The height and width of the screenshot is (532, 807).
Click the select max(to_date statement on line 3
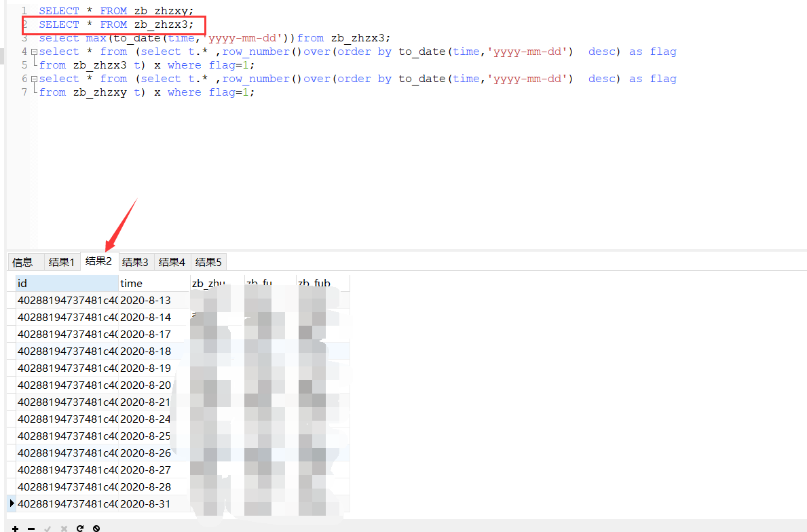click(x=214, y=38)
